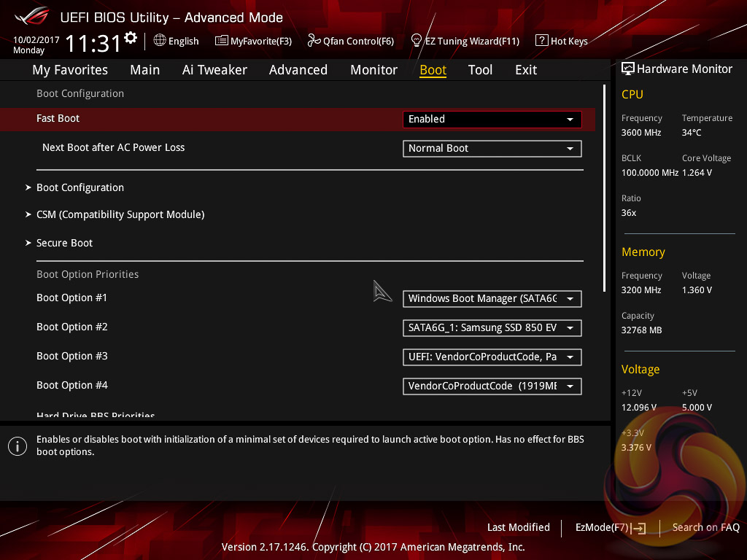Click the Hardware Monitor icon
The width and height of the screenshot is (747, 560).
click(x=627, y=69)
